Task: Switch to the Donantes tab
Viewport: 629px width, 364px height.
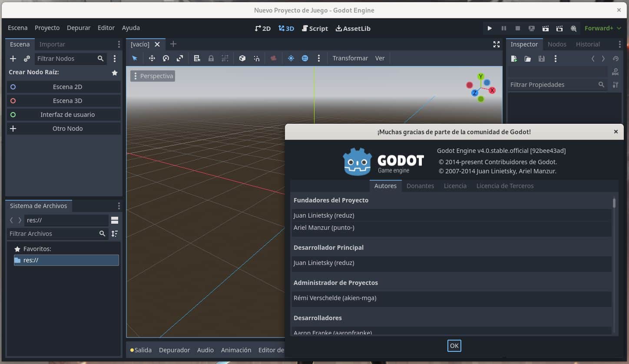Action: (420, 186)
